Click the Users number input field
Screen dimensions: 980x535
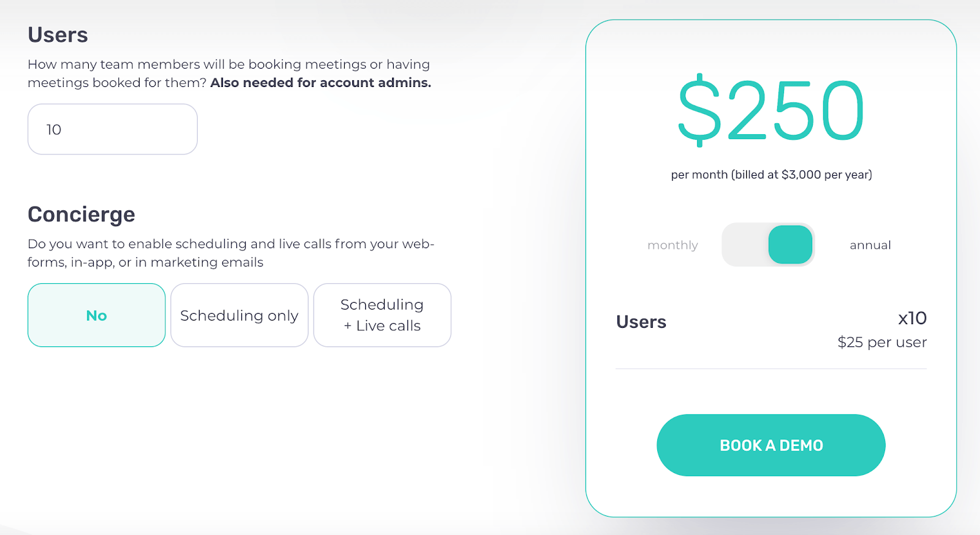click(113, 129)
